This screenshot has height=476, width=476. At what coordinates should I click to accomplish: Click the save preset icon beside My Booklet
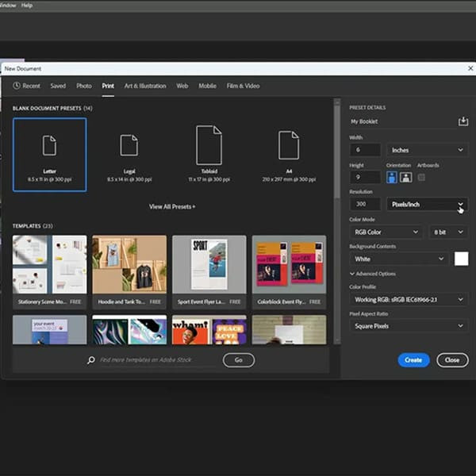(x=463, y=121)
